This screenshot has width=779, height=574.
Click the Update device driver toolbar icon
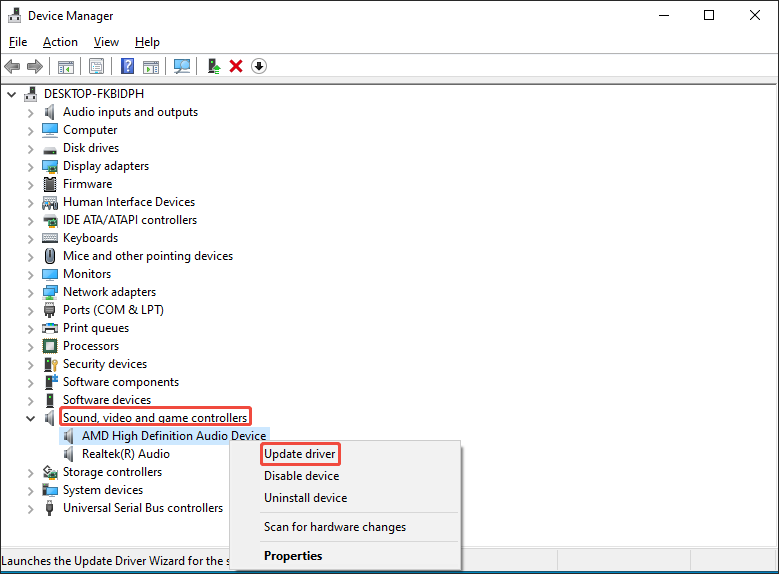[x=214, y=66]
